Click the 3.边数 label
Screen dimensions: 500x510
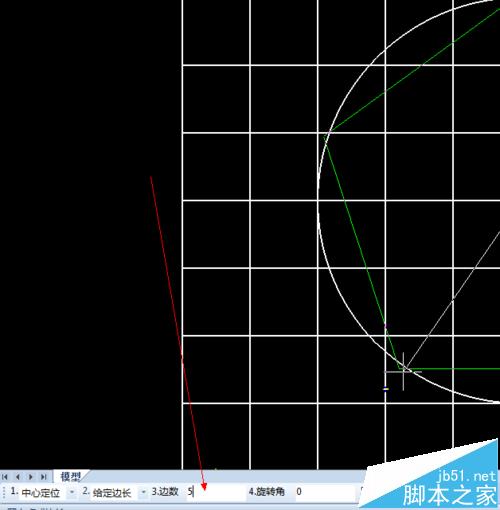point(165,491)
